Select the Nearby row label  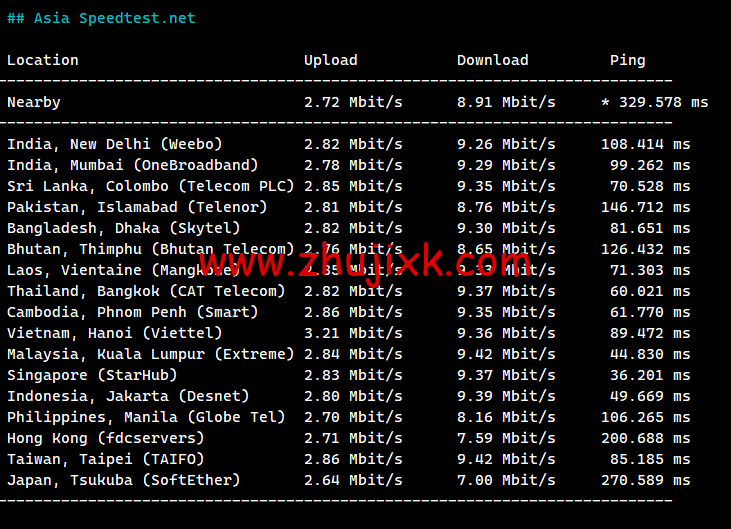[33, 102]
